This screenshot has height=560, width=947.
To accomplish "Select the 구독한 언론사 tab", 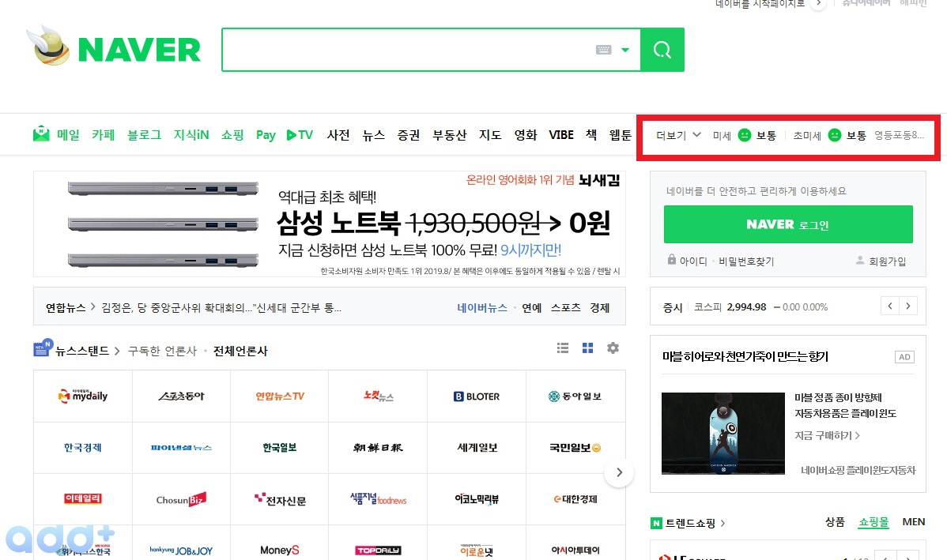I will coord(163,351).
